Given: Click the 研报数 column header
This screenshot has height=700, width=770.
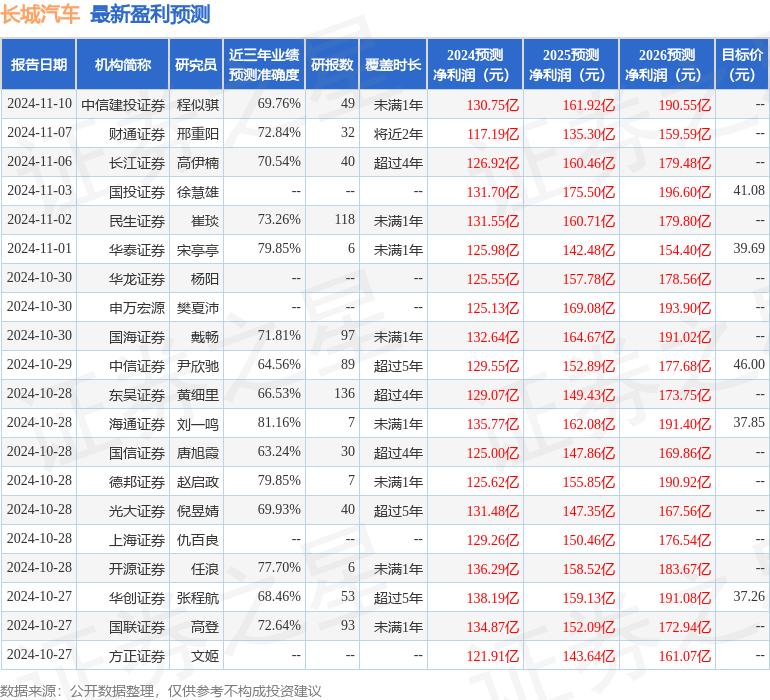Looking at the screenshot, I should pos(332,64).
